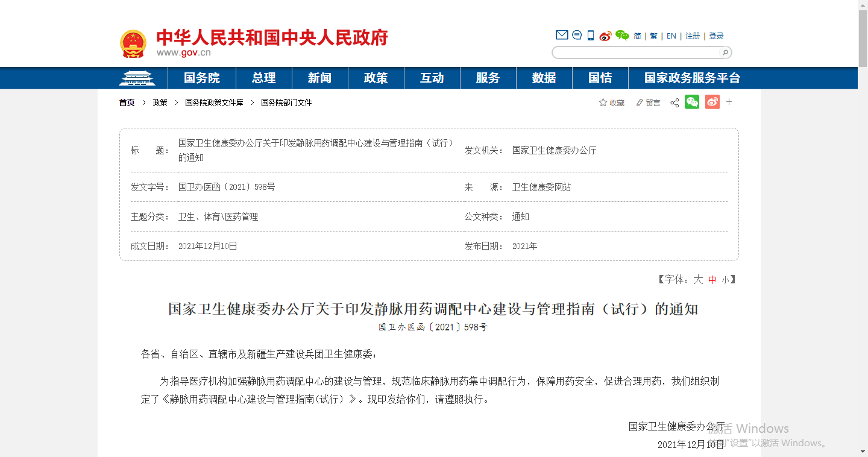The height and width of the screenshot is (457, 868).
Task: Share via green square WeChat button
Action: (692, 102)
